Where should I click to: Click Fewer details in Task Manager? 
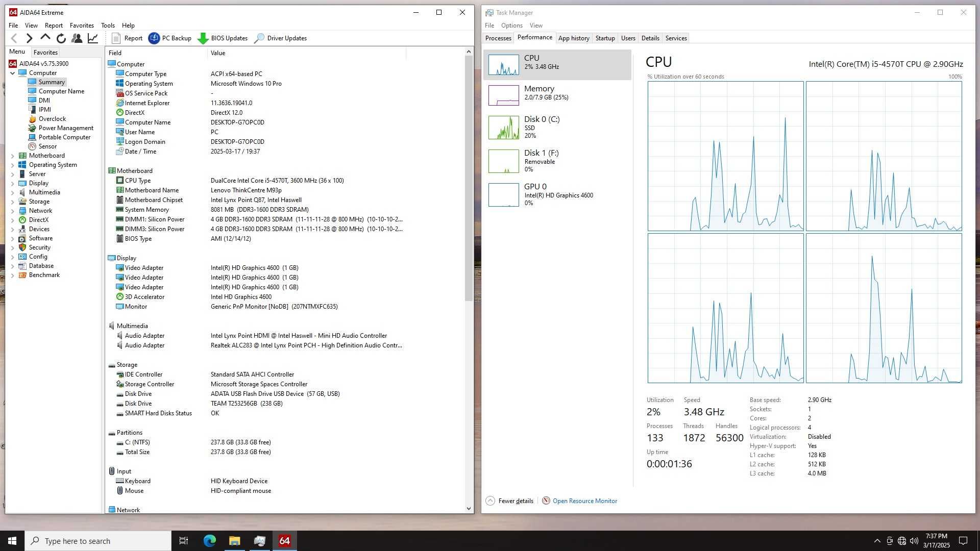[509, 501]
